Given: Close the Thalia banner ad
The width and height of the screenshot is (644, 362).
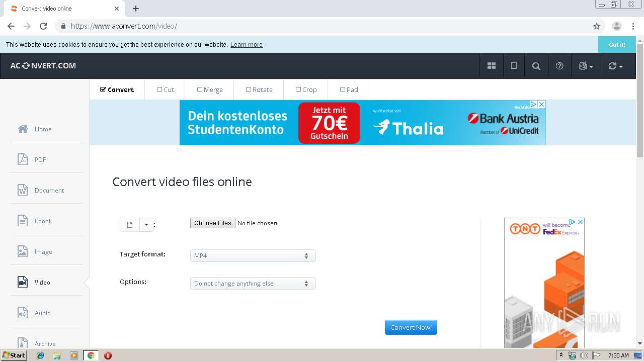Looking at the screenshot, I should coord(542,104).
